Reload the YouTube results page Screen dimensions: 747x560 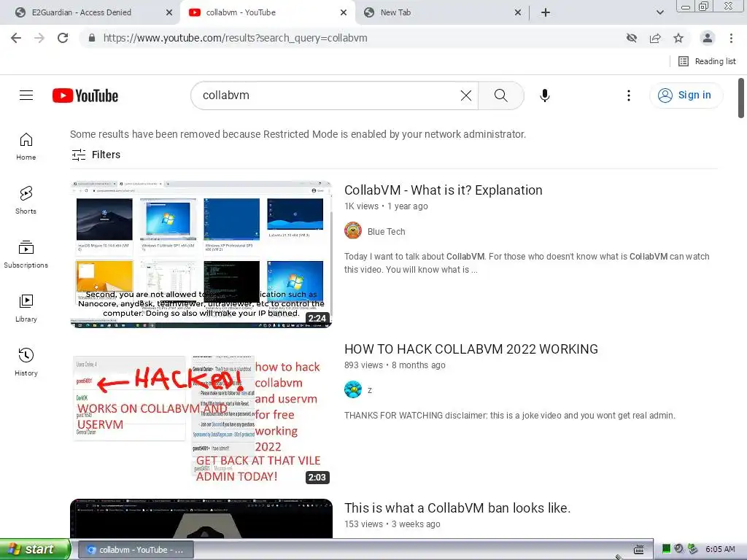click(63, 38)
